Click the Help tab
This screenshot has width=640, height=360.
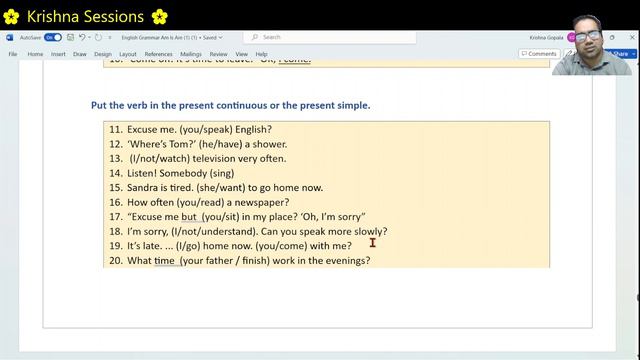261,54
